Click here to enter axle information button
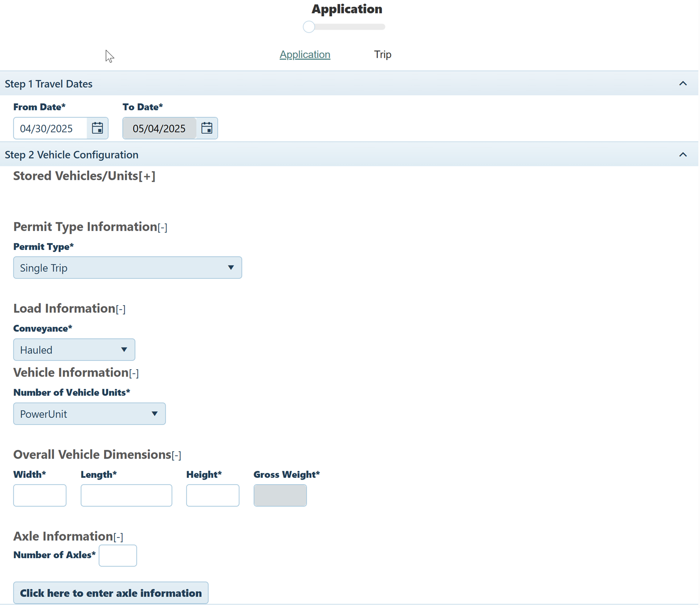Screen dimensions: 700x608 click(111, 593)
